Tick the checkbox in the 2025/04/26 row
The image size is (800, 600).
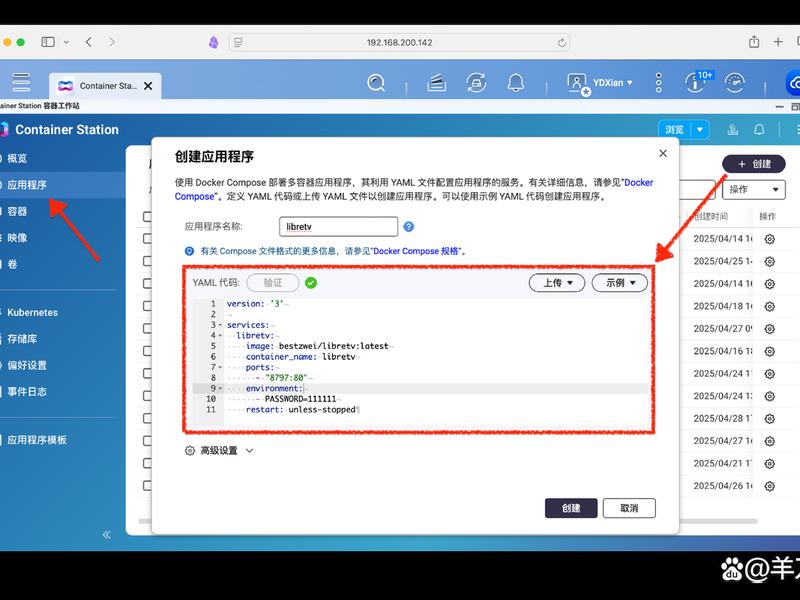click(x=147, y=486)
